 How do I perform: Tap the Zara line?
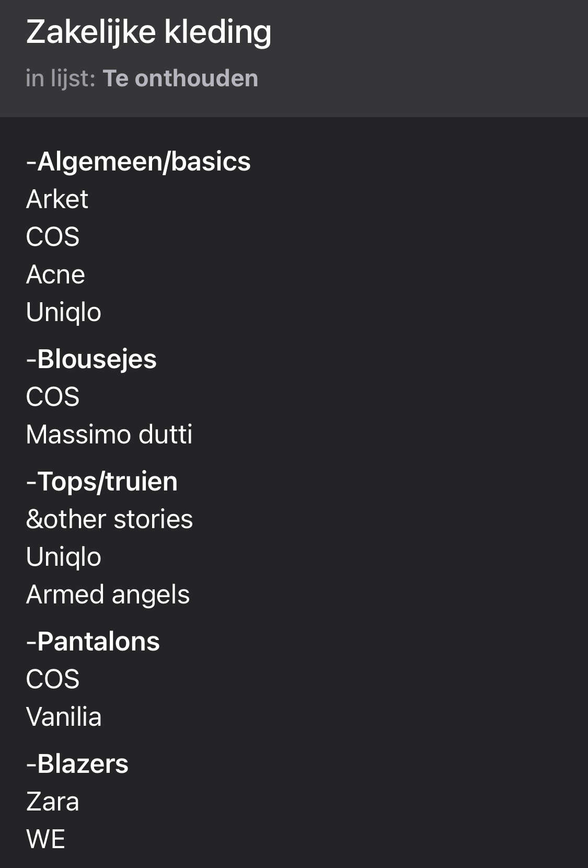coord(53,802)
